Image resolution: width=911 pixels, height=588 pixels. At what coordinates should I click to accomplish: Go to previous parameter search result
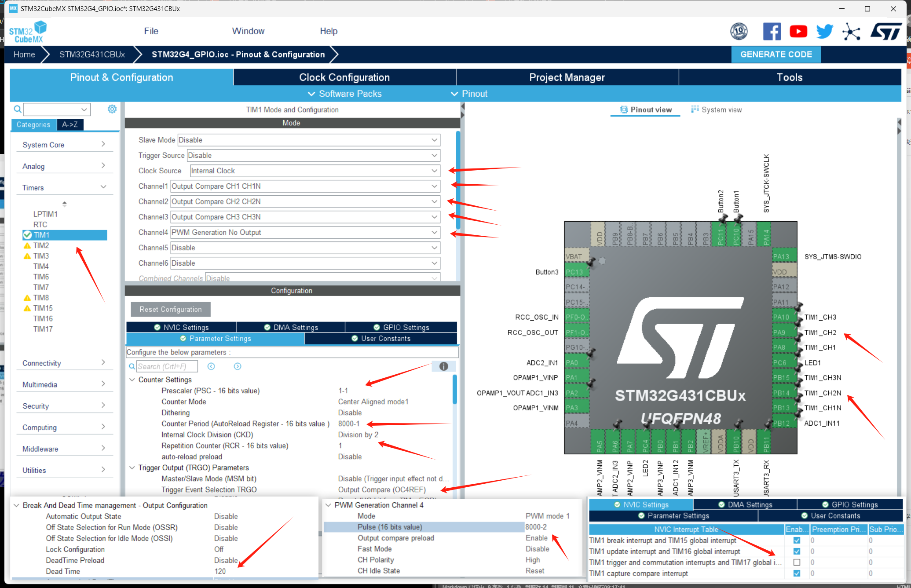click(x=211, y=366)
